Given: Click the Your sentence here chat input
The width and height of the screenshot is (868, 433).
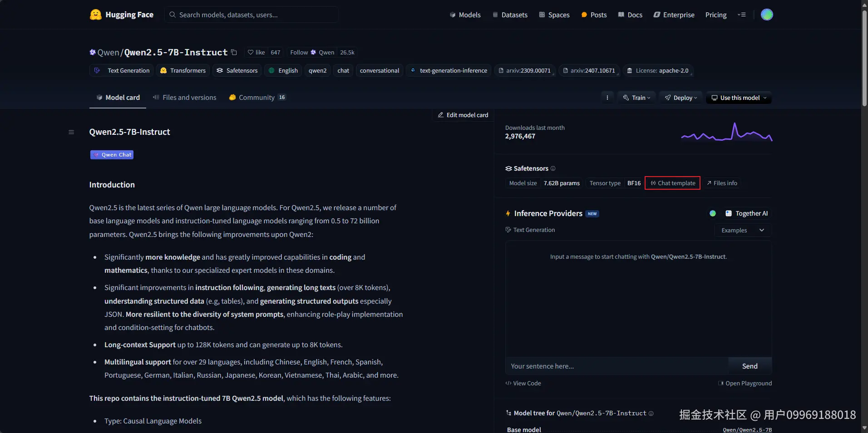Looking at the screenshot, I should point(616,366).
